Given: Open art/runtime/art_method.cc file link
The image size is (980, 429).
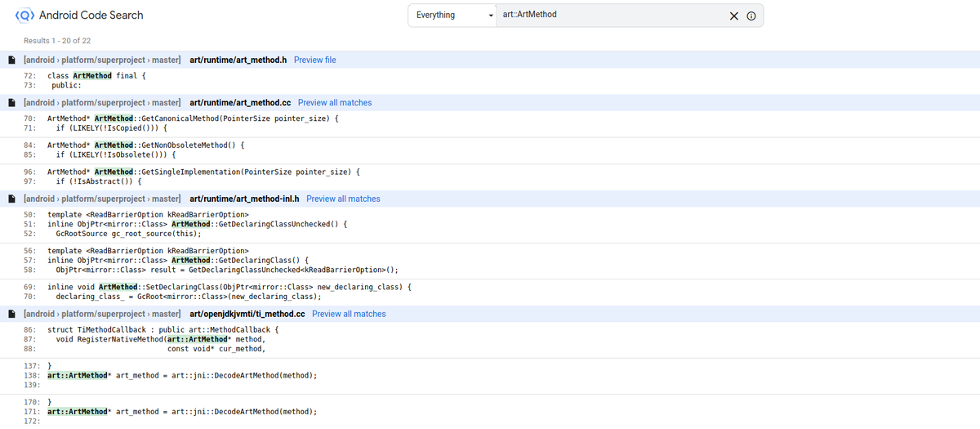Looking at the screenshot, I should pos(240,103).
